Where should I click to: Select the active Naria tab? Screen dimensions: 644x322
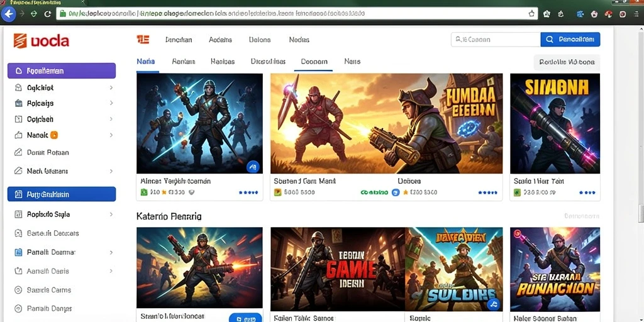146,62
